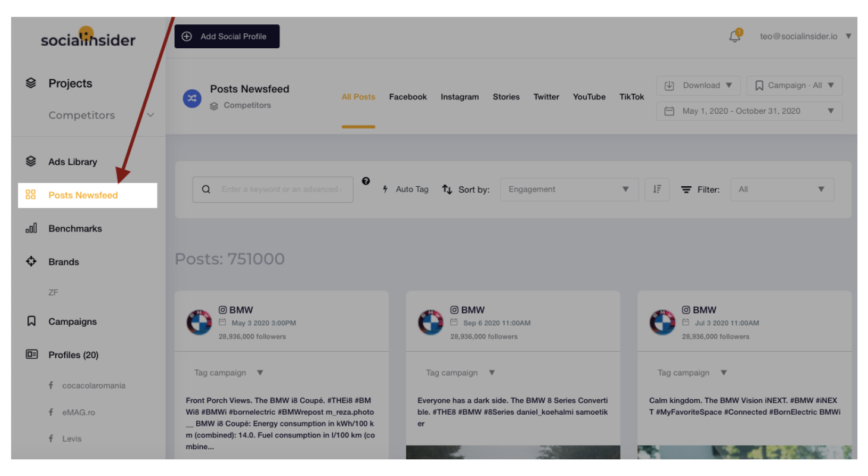
Task: Switch to the YouTube tab
Action: coord(589,97)
